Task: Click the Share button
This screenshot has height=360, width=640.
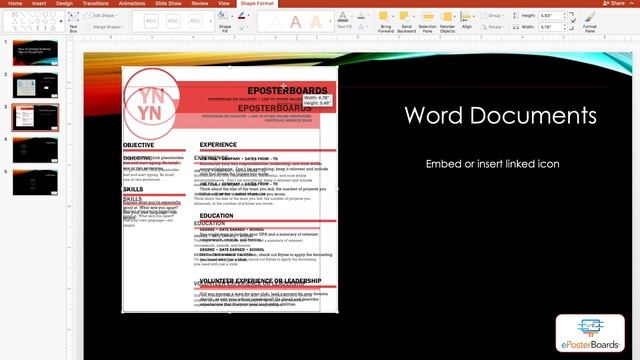Action: [614, 3]
